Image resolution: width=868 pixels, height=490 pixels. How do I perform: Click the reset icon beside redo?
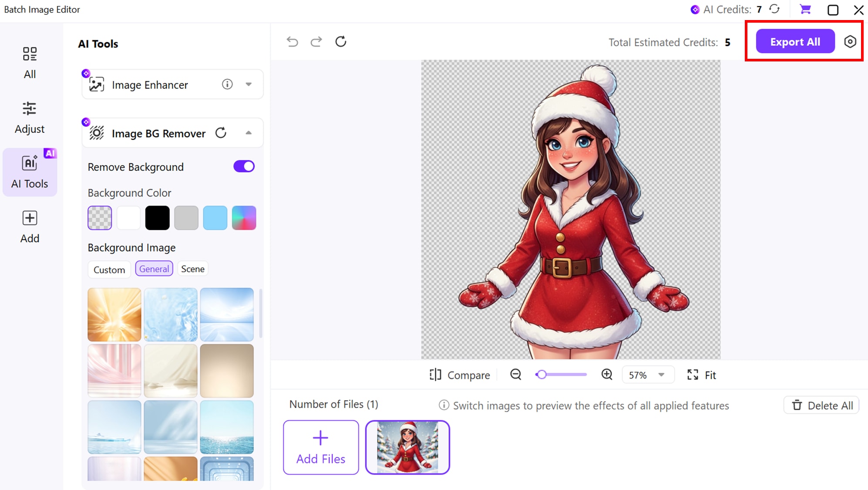pyautogui.click(x=341, y=42)
